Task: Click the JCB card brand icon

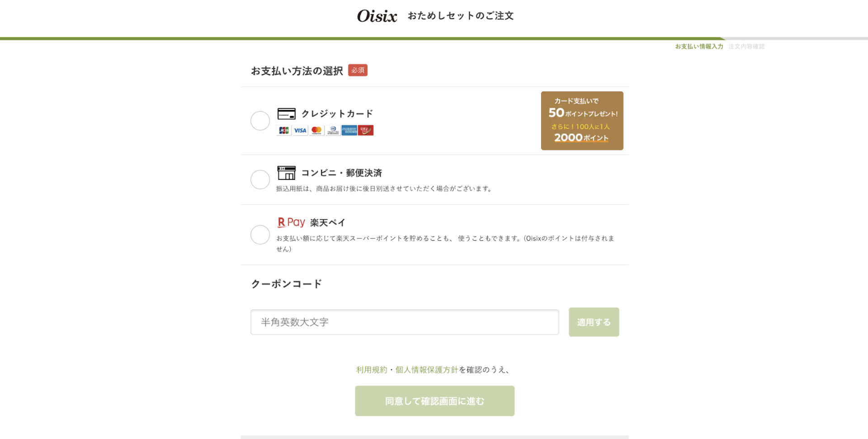Action: click(x=283, y=130)
